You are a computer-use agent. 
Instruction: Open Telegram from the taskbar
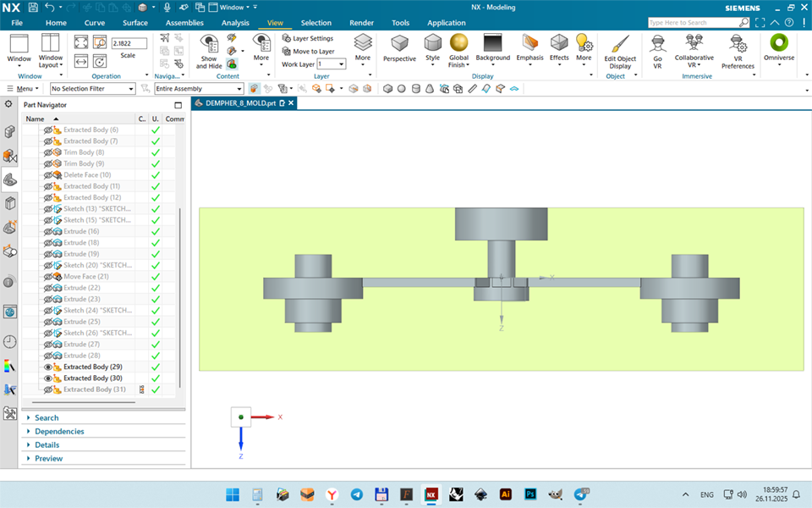(356, 494)
